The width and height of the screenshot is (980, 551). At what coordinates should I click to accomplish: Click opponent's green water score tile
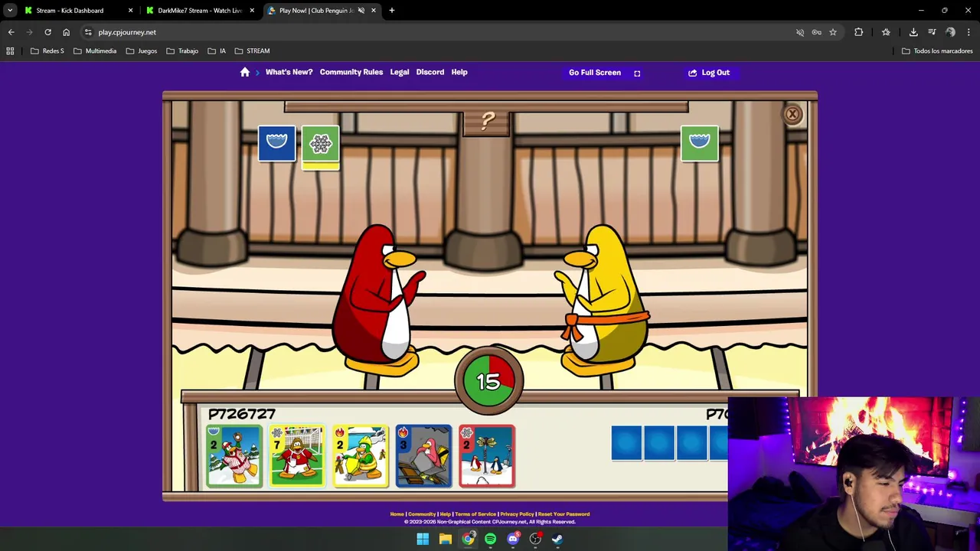[700, 143]
